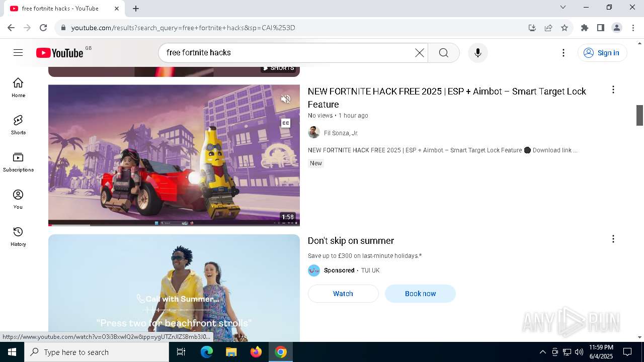Screen dimensions: 644x362
Task: Open Subscriptions in the sidebar
Action: pos(18,162)
